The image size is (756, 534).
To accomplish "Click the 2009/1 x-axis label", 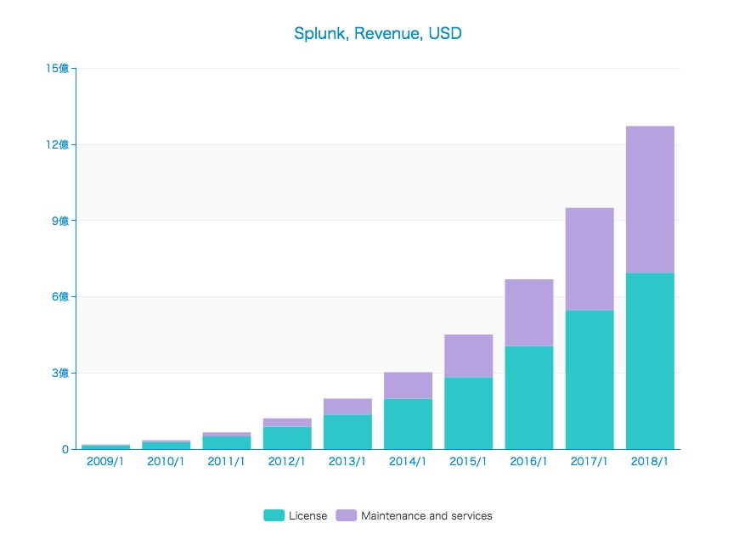I will (105, 462).
